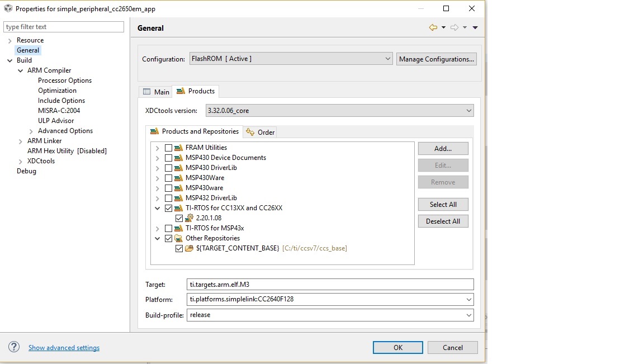Click the Select All button

[x=443, y=205]
